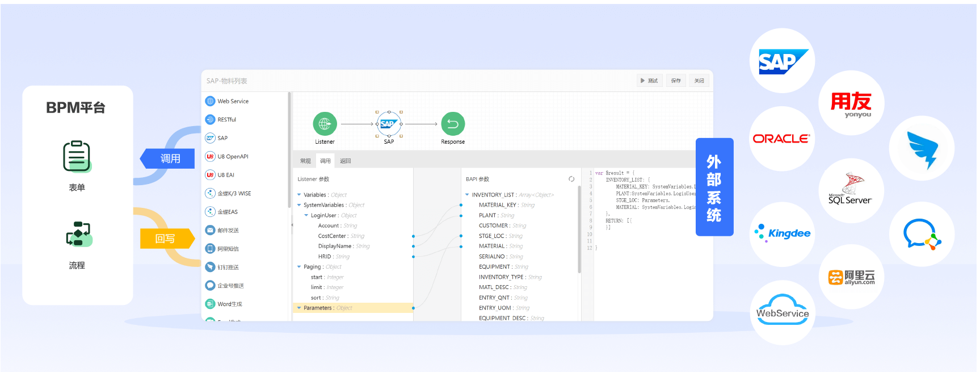Refresh the BAPI 参数 panel
Image resolution: width=980 pixels, height=372 pixels.
(x=571, y=179)
